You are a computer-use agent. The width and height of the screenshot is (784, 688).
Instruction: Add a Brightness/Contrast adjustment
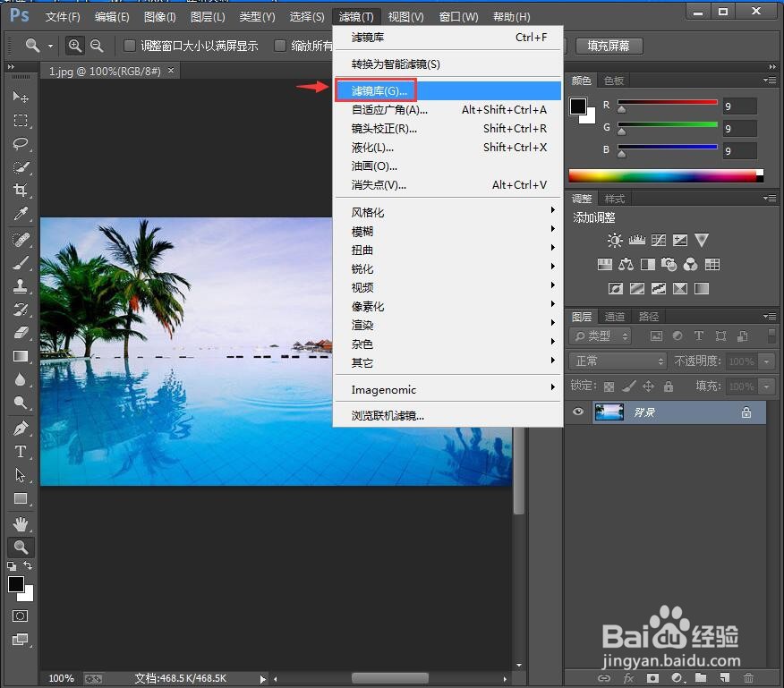pos(614,240)
